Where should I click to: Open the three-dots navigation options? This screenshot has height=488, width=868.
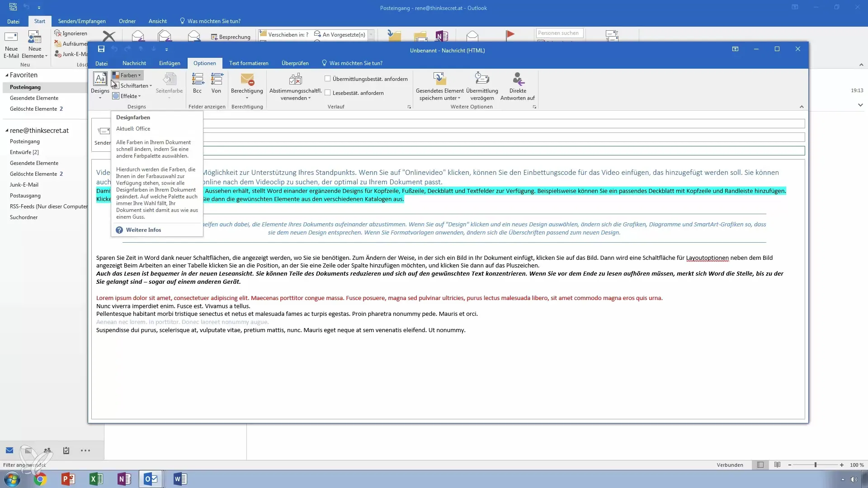point(85,450)
